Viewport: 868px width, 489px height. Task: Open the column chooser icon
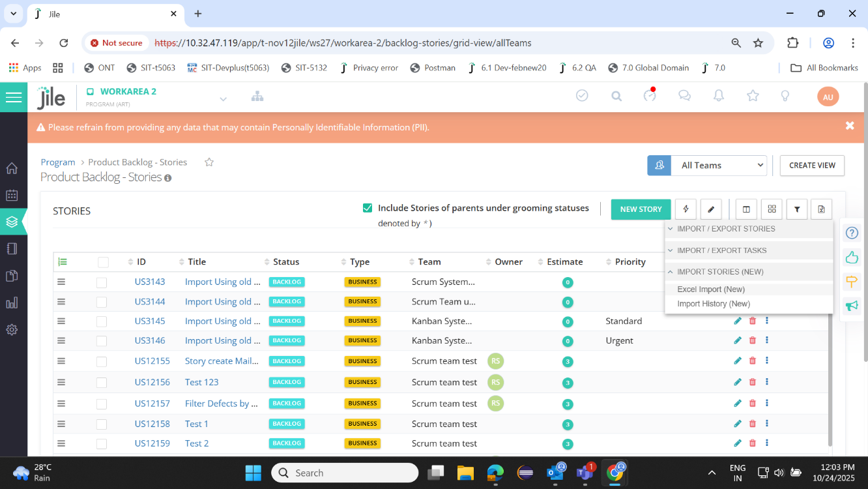coord(746,209)
